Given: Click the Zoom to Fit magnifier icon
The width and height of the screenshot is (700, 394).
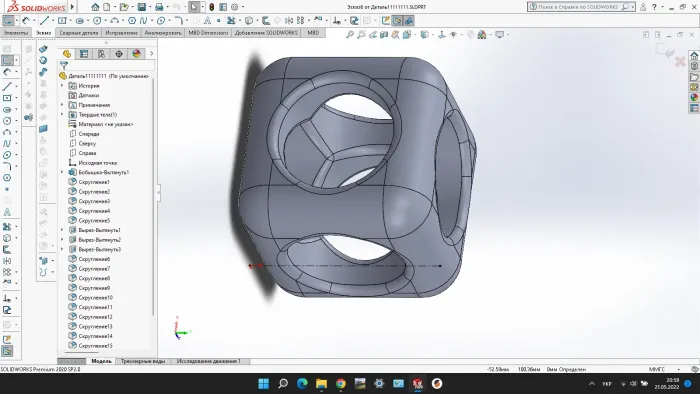Looking at the screenshot, I should [x=350, y=34].
